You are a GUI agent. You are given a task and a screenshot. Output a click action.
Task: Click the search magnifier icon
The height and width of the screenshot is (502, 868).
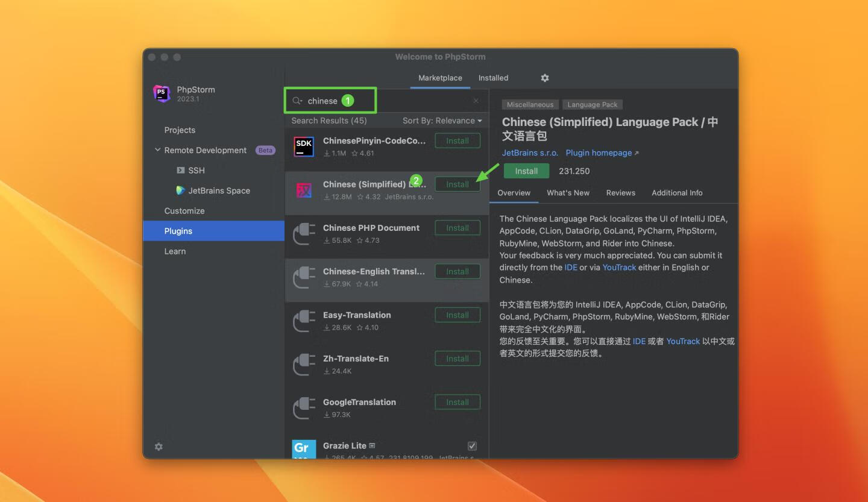[x=297, y=101]
